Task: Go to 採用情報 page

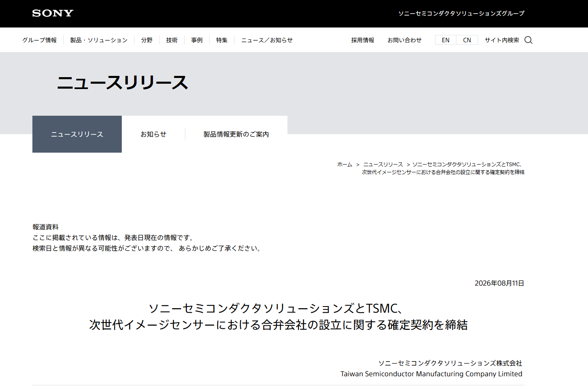Action: pyautogui.click(x=362, y=40)
